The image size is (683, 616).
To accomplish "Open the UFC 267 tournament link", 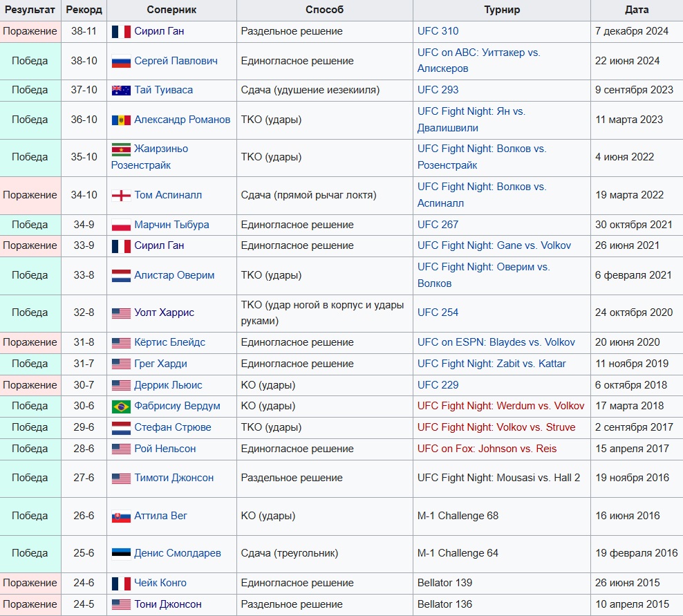I will [438, 225].
